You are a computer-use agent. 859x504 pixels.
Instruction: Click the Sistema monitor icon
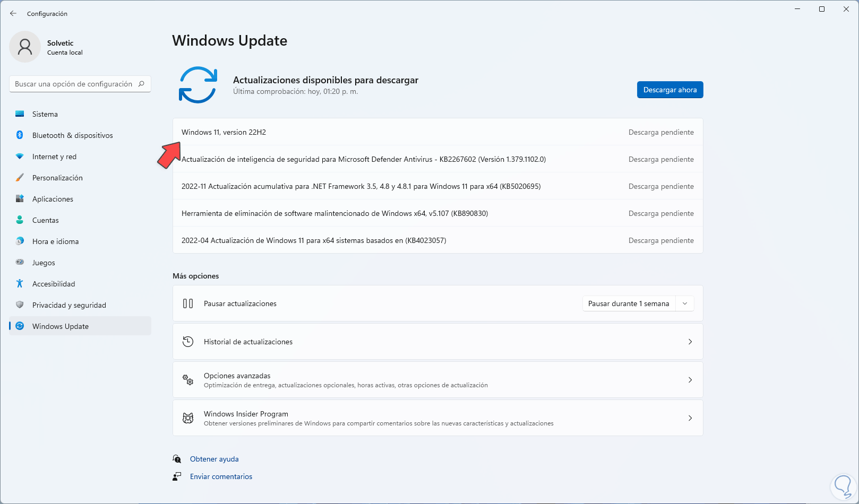tap(20, 114)
